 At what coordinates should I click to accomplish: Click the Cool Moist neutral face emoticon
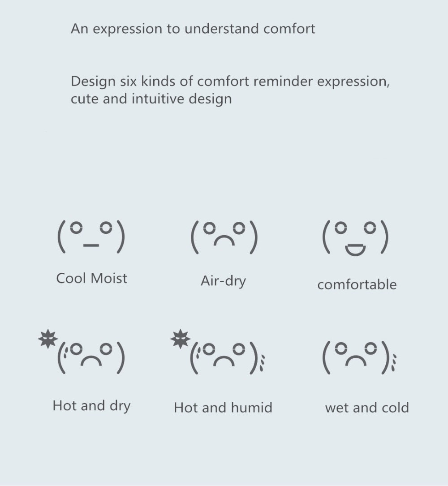91,237
